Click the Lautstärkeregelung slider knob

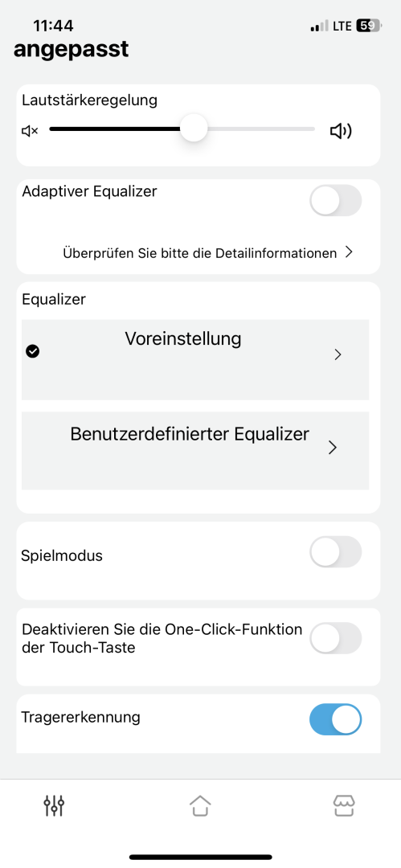[x=194, y=129]
